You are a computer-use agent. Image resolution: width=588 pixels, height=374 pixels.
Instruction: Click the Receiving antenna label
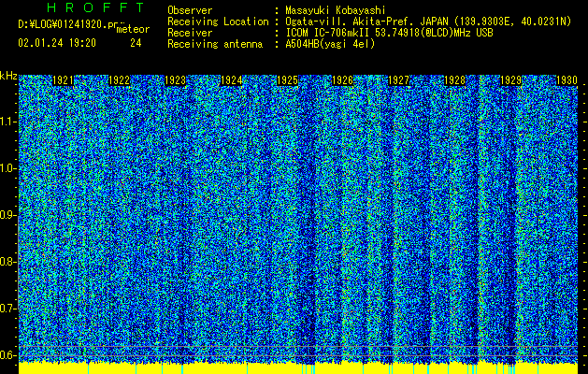[x=215, y=44]
